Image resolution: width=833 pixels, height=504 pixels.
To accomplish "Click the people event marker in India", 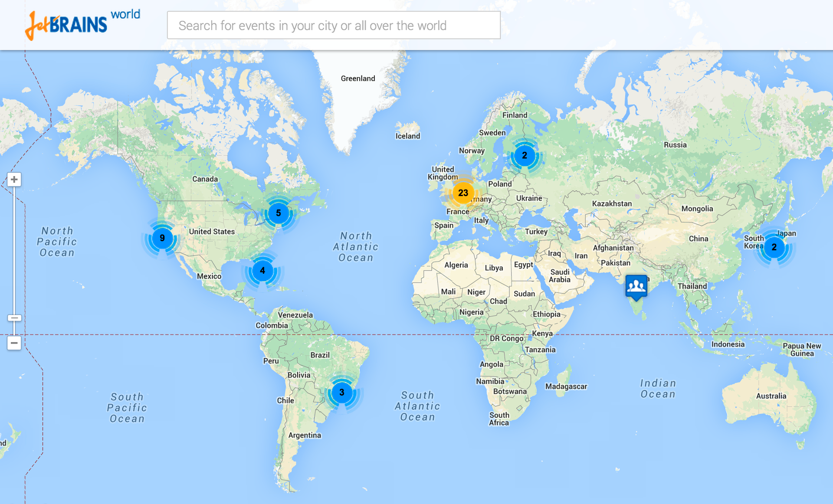I will [x=636, y=286].
